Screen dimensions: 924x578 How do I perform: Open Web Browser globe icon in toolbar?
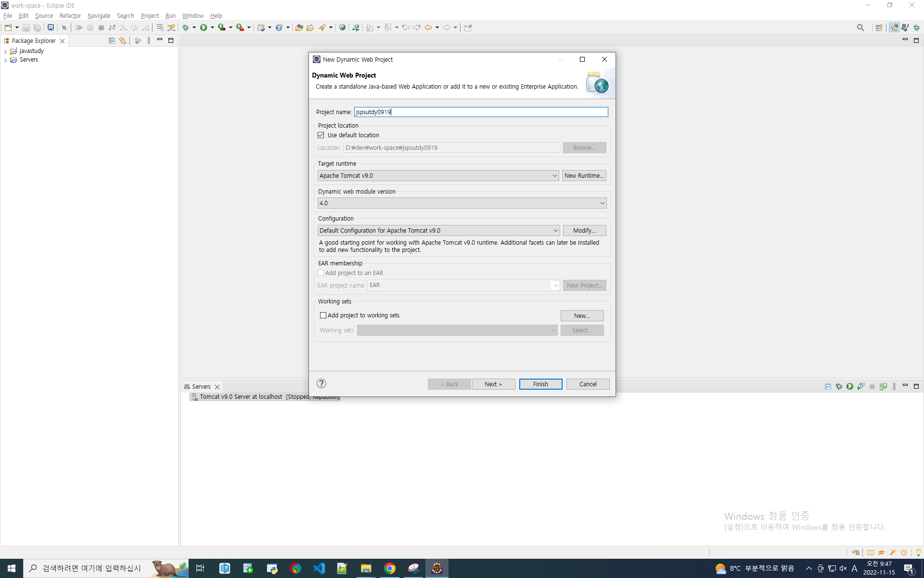pyautogui.click(x=342, y=27)
